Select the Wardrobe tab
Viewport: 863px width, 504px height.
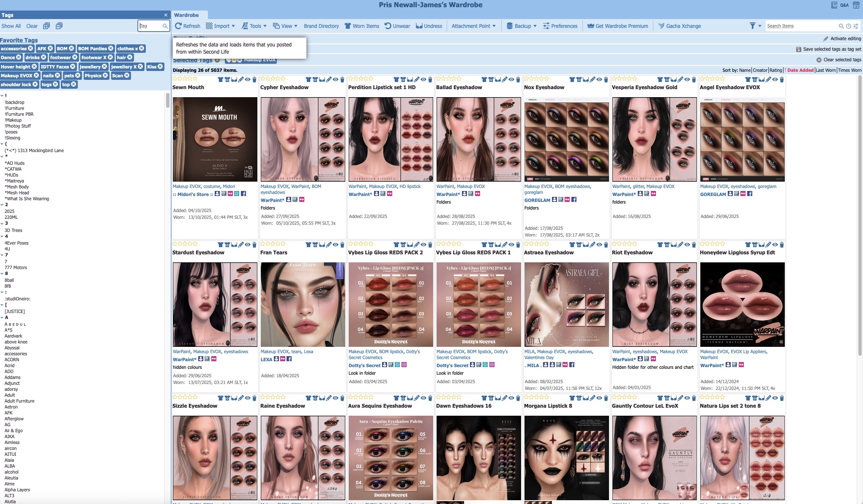point(186,15)
